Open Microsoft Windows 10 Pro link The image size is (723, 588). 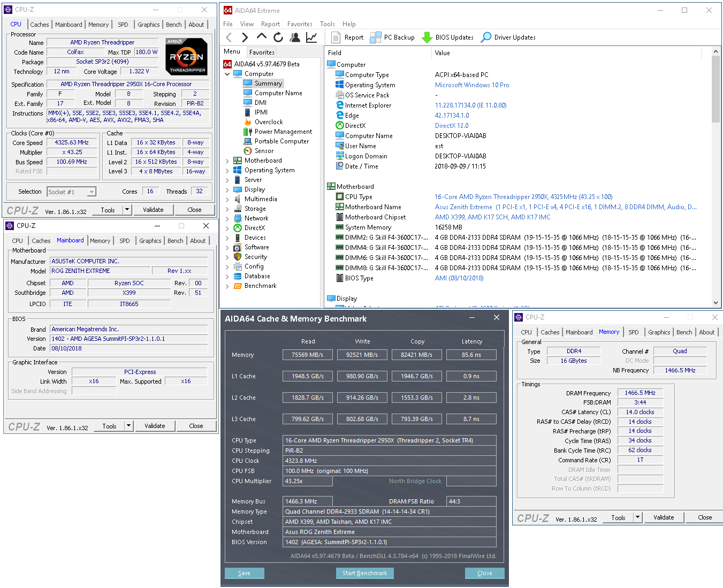(x=472, y=85)
